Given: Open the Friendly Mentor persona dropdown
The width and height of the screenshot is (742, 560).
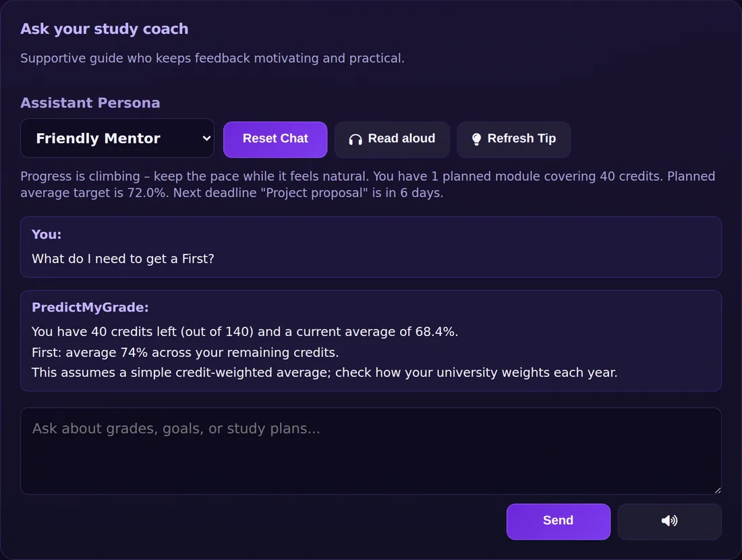Looking at the screenshot, I should click(x=117, y=138).
